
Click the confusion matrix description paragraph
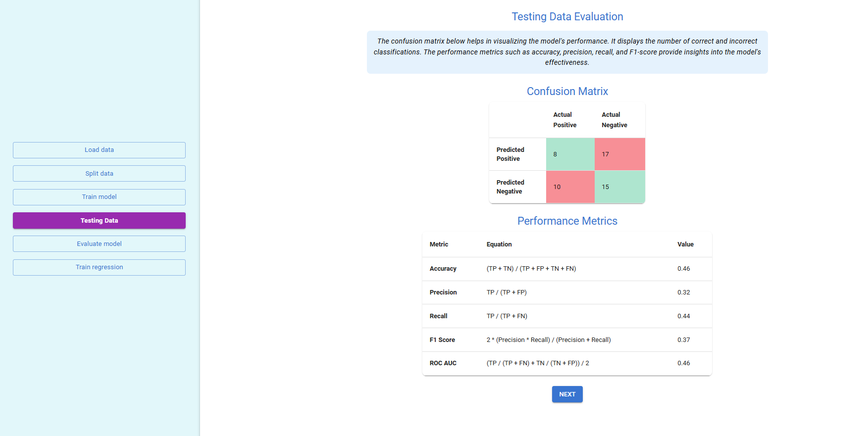567,52
